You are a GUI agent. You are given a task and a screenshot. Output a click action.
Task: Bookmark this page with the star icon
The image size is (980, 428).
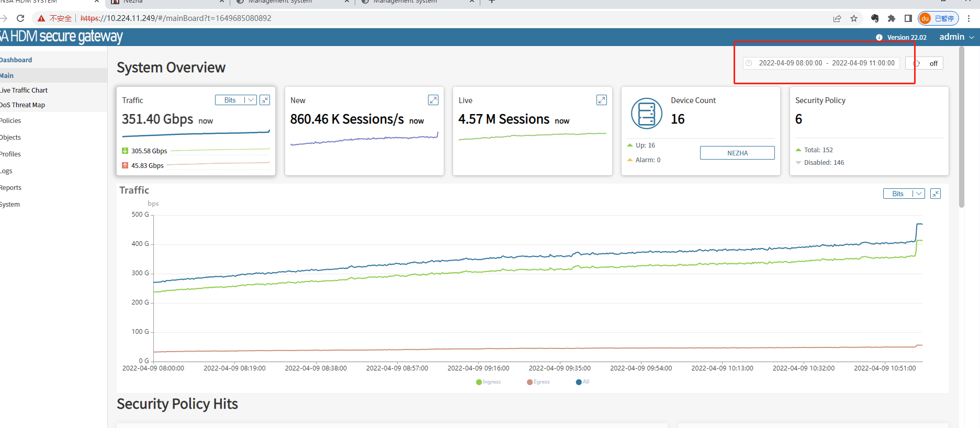854,18
